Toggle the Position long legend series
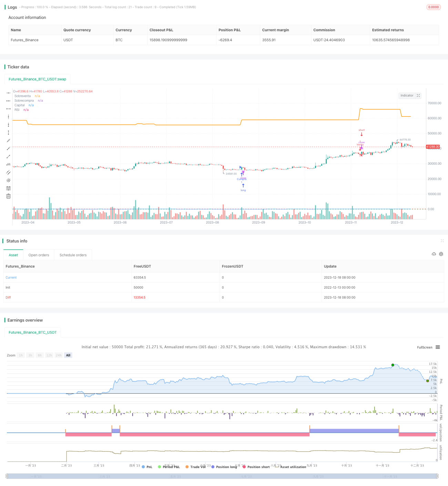Viewport: 448px width, 486px height. click(224, 467)
